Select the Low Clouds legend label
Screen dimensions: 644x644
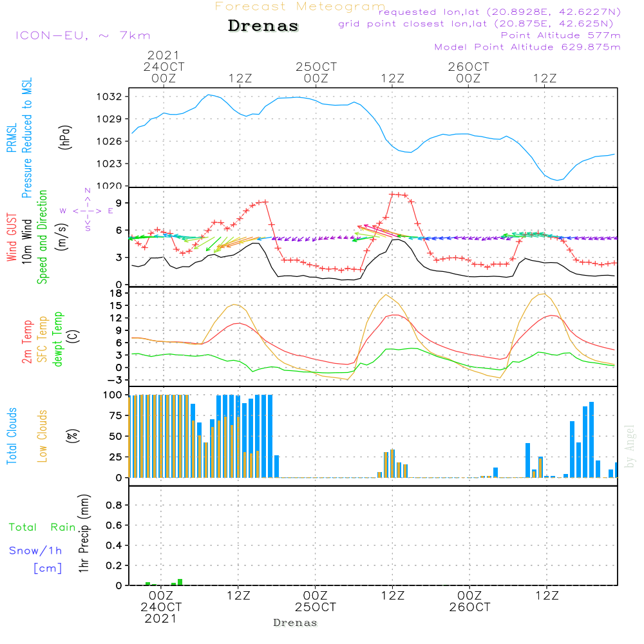pos(43,436)
